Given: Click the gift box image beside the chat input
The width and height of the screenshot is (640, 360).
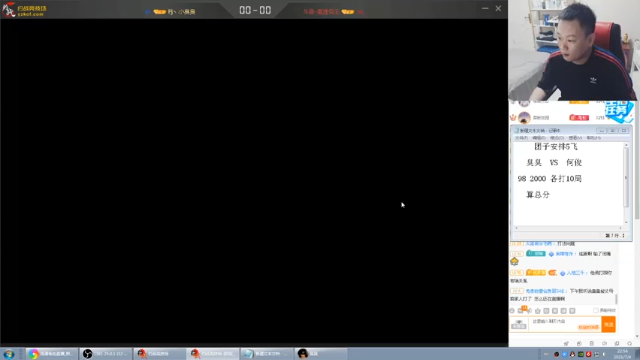Looking at the screenshot, I should [x=519, y=324].
